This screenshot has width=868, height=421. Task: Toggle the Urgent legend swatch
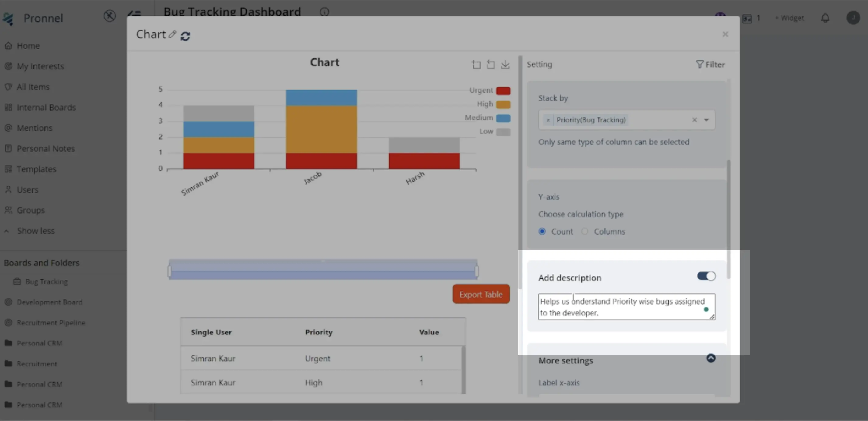(503, 91)
